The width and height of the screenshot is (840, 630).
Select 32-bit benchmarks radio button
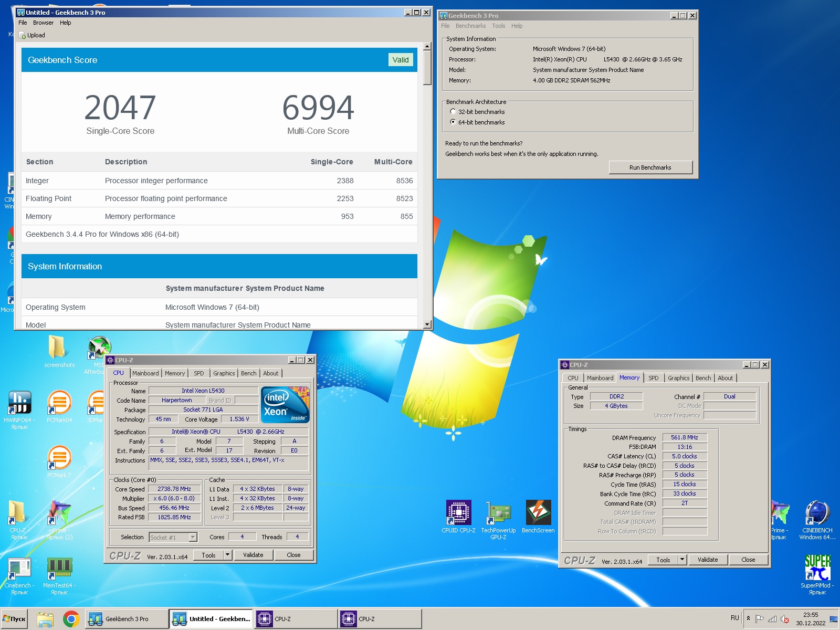[x=453, y=112]
